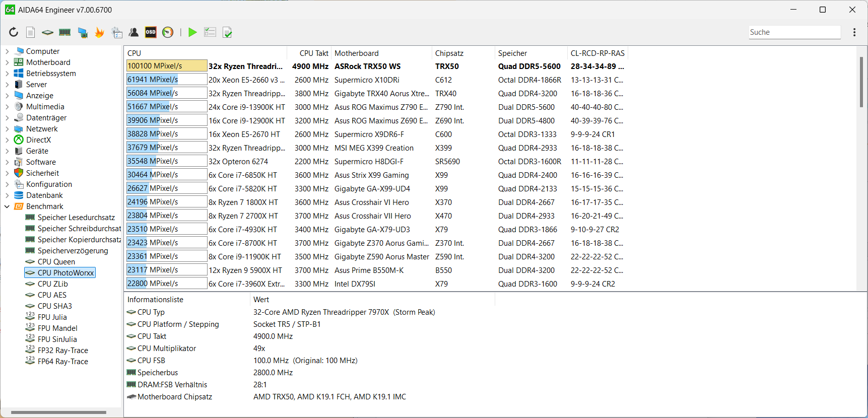Sort by the CPU Takt column header
The height and width of the screenshot is (418, 868).
309,53
